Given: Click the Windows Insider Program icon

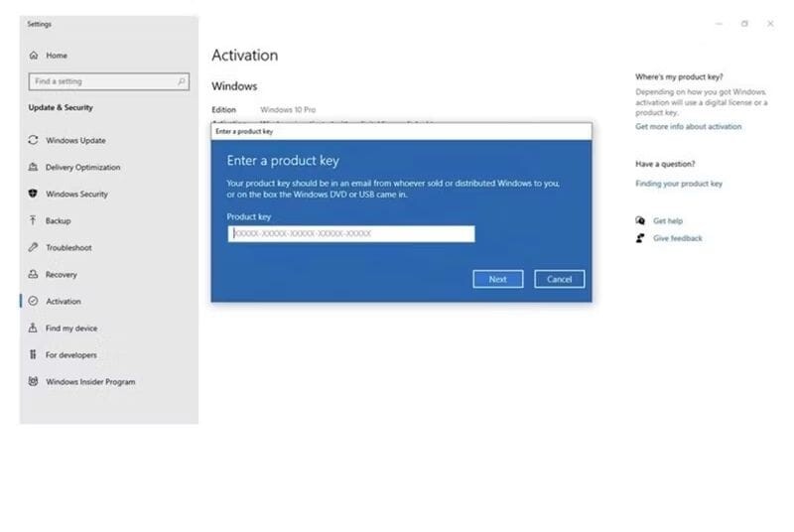Looking at the screenshot, I should click(34, 382).
